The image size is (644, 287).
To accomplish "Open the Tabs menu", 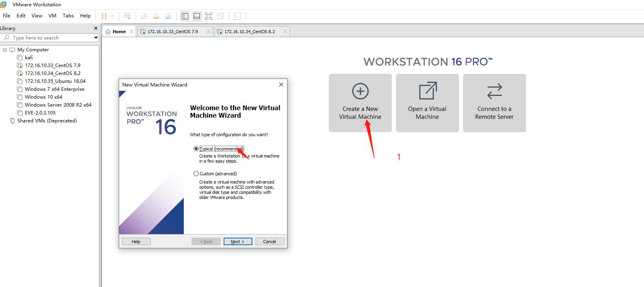I will coord(68,16).
